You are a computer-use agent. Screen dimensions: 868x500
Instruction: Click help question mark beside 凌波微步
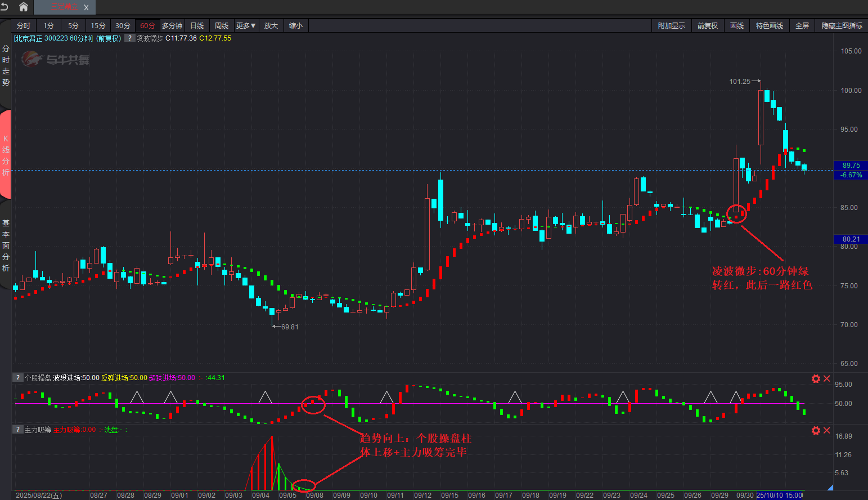click(x=129, y=38)
